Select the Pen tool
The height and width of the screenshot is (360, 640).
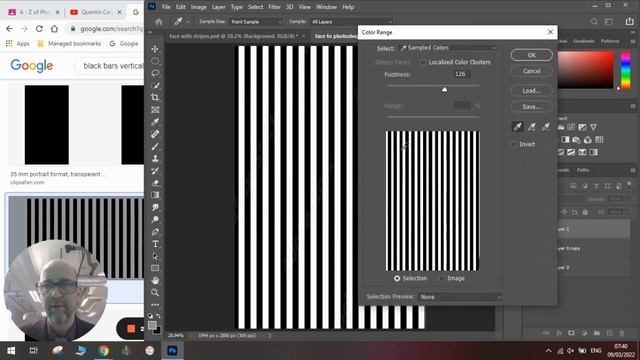pyautogui.click(x=155, y=232)
